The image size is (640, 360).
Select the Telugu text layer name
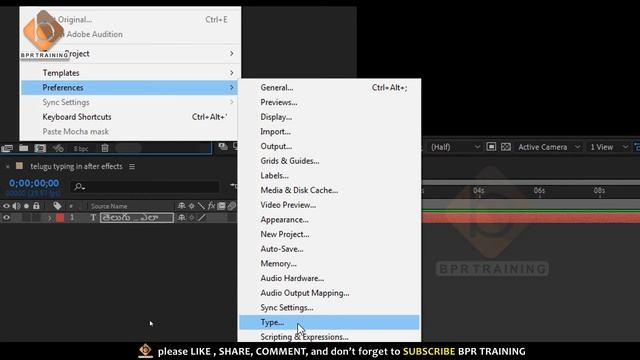coord(137,218)
